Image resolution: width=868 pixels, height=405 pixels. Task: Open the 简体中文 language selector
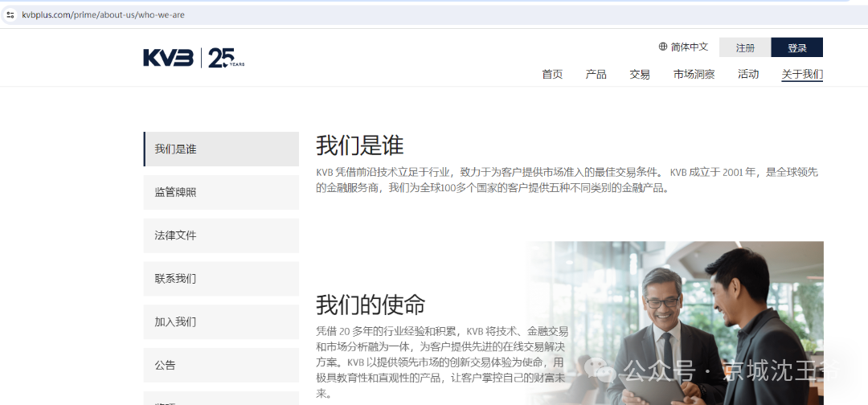(689, 47)
